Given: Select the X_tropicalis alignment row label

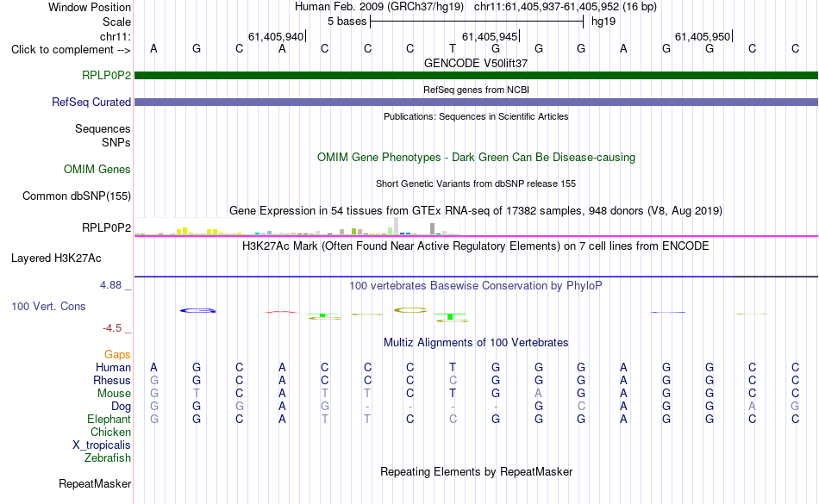Looking at the screenshot, I should [x=102, y=445].
